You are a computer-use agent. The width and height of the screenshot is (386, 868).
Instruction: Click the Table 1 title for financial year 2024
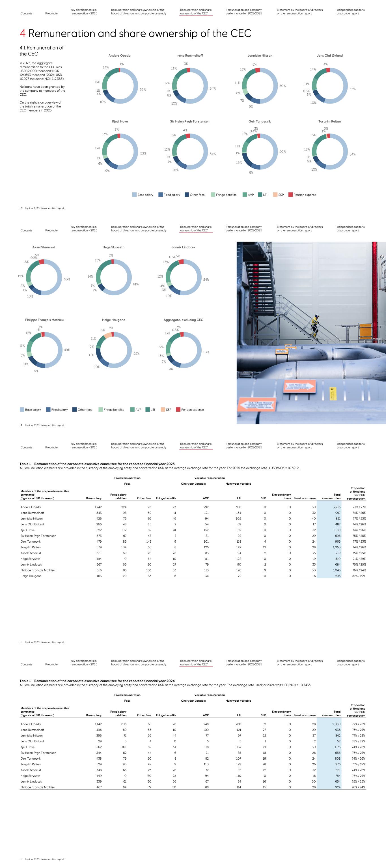click(97, 681)
